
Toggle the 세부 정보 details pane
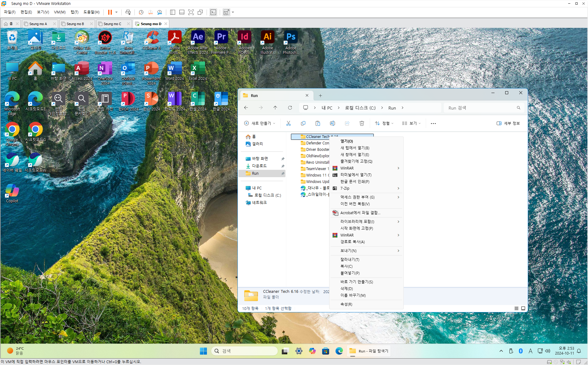pos(508,123)
